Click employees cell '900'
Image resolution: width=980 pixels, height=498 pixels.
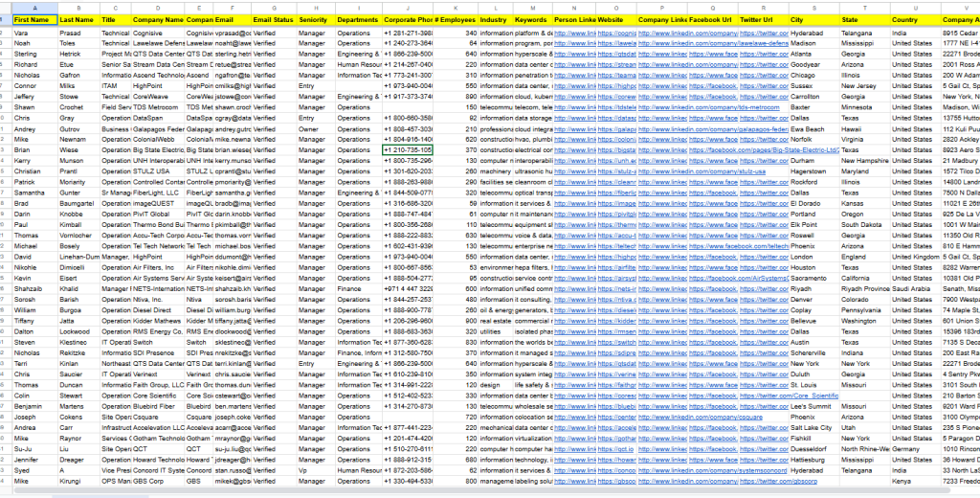pyautogui.click(x=456, y=321)
